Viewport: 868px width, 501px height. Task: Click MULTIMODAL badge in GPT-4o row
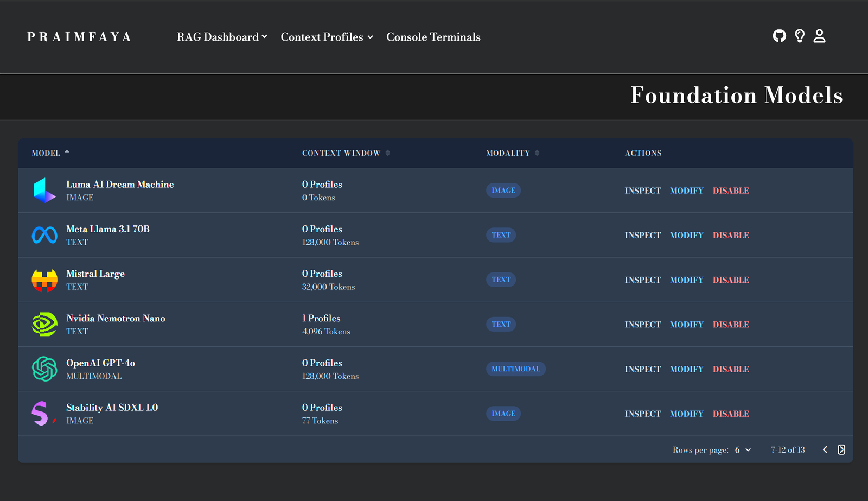(516, 369)
